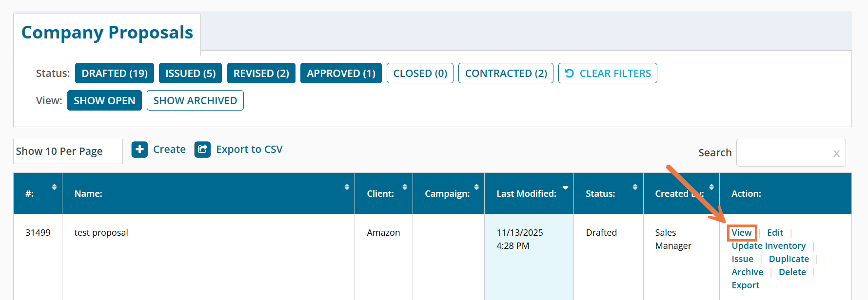Sort by Campaign column arrows
868x300 pixels.
coord(476,187)
